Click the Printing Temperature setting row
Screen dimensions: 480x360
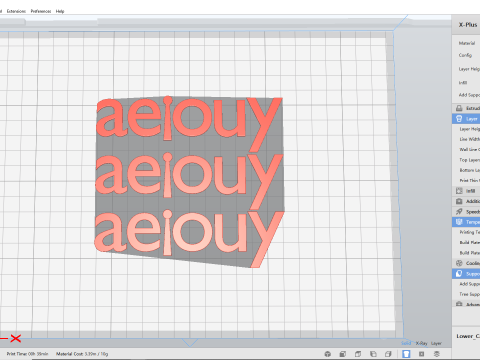[x=469, y=232]
